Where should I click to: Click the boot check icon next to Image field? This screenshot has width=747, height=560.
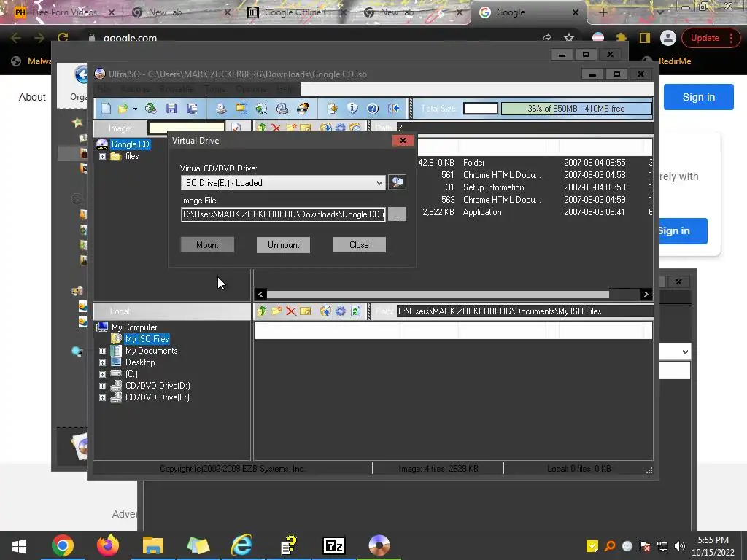(x=236, y=127)
